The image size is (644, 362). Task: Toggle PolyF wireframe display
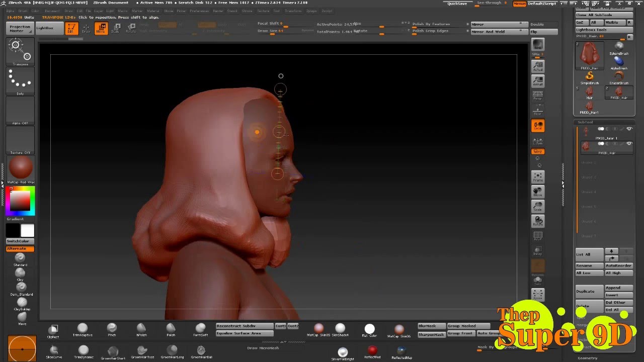click(538, 236)
